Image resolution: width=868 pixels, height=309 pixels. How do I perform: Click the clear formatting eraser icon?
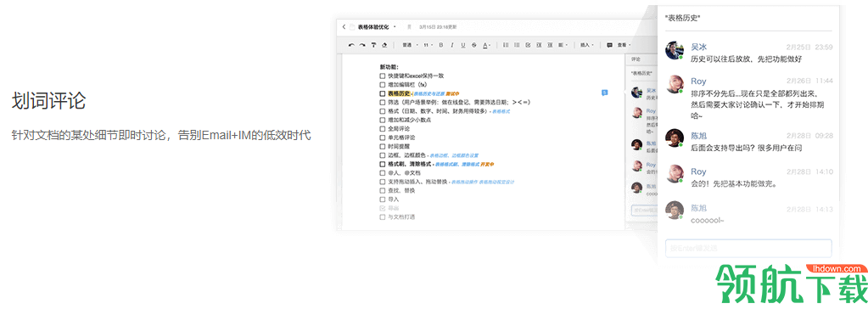[x=384, y=45]
